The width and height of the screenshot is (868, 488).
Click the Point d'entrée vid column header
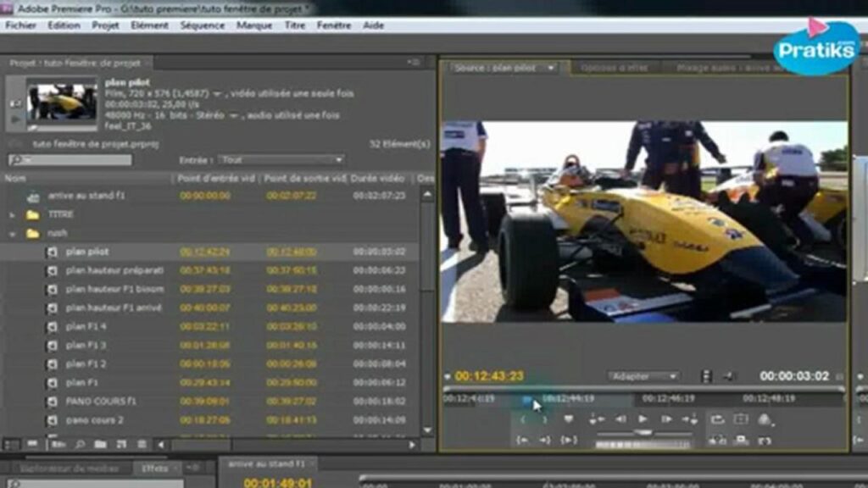(x=216, y=178)
